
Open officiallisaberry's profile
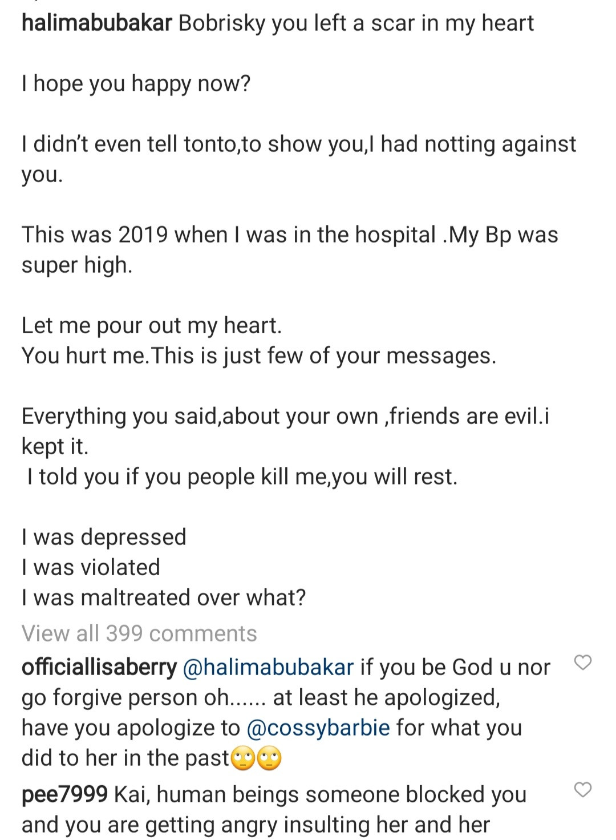click(99, 667)
